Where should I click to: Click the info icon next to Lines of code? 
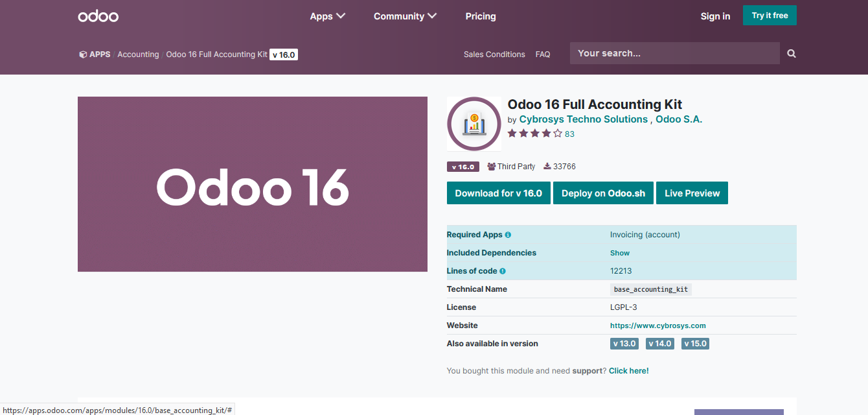tap(502, 270)
